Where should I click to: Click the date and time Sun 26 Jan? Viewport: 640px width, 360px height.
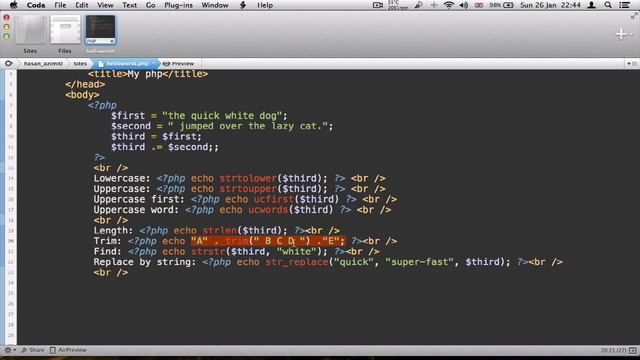click(x=550, y=5)
